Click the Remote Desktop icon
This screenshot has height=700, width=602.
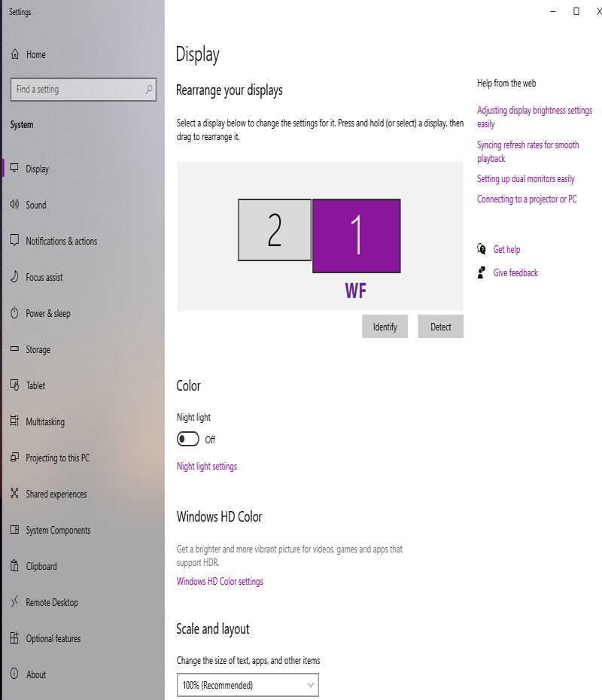pyautogui.click(x=15, y=602)
